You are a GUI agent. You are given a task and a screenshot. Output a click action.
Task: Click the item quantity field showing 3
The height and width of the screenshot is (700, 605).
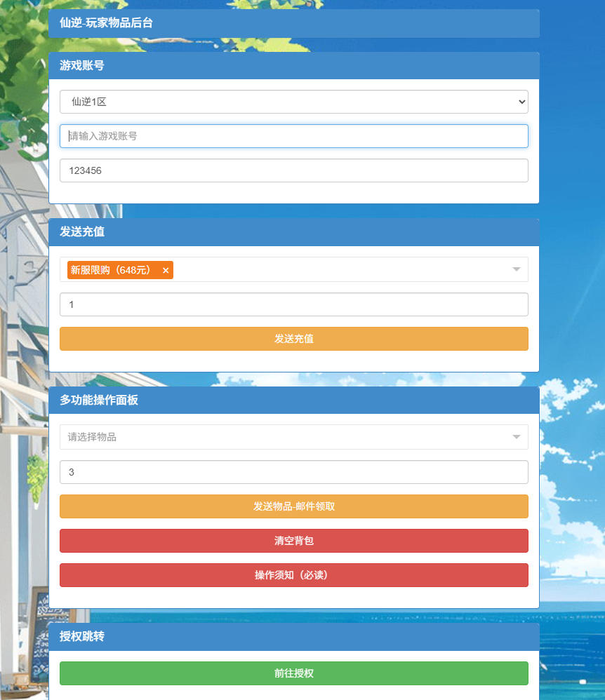[x=293, y=472]
